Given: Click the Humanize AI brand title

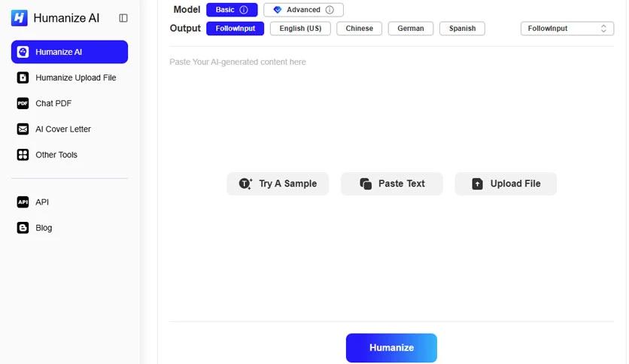Looking at the screenshot, I should 66,18.
